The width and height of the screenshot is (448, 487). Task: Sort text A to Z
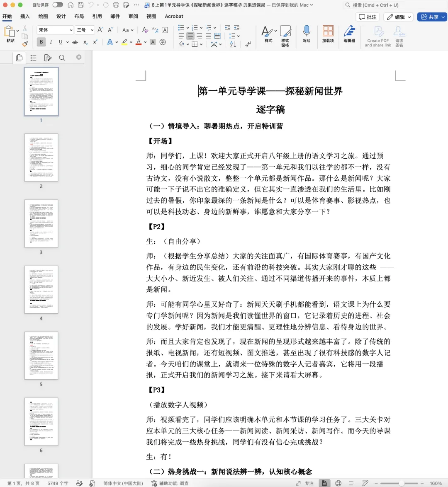tap(233, 44)
